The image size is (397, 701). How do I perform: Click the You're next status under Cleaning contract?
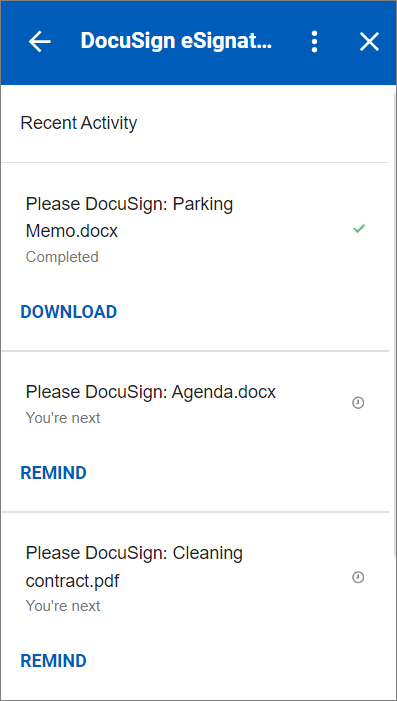click(63, 606)
